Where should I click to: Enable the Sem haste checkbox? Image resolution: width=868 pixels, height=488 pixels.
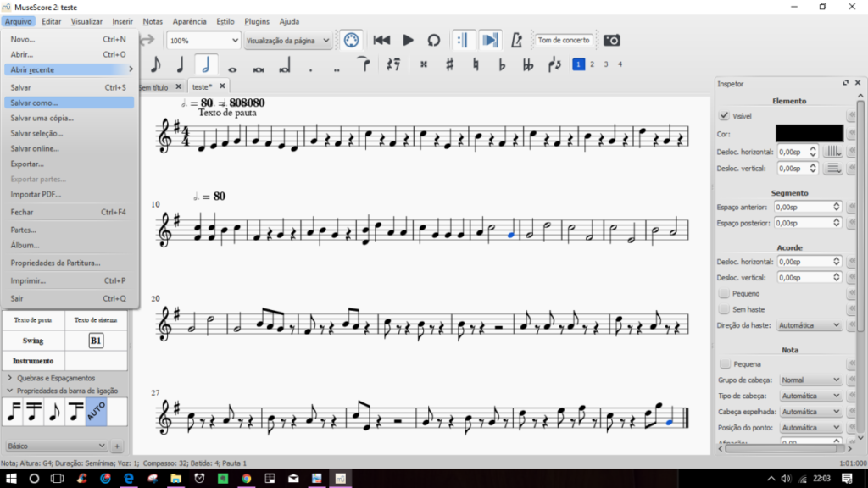tap(724, 309)
